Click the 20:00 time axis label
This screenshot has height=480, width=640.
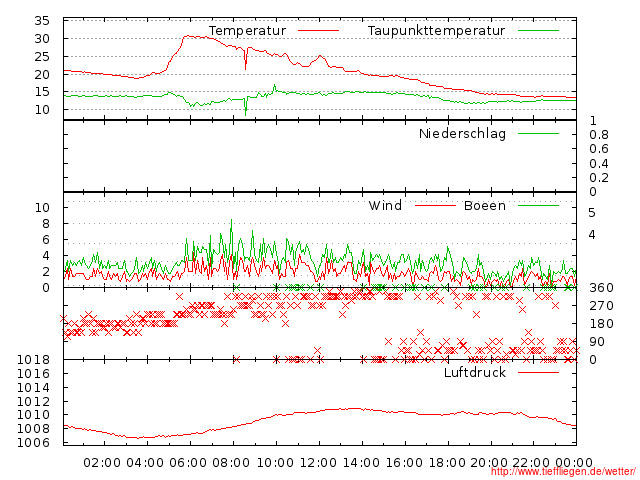tap(489, 463)
